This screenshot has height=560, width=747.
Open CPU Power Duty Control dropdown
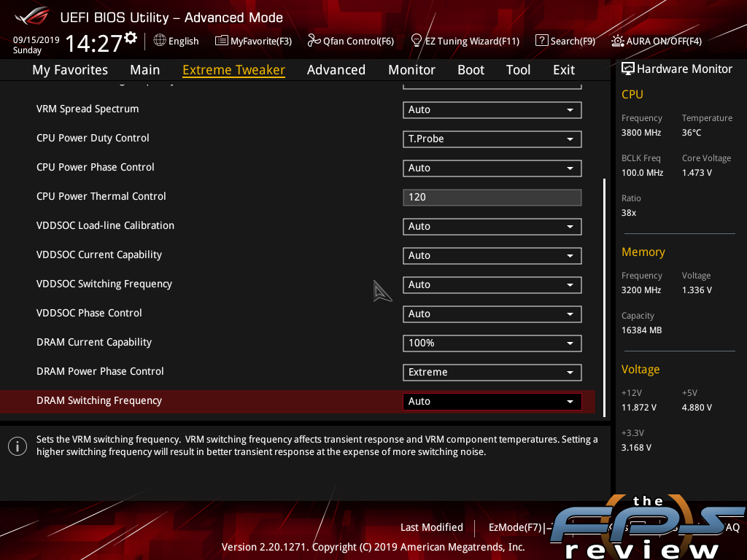[492, 139]
